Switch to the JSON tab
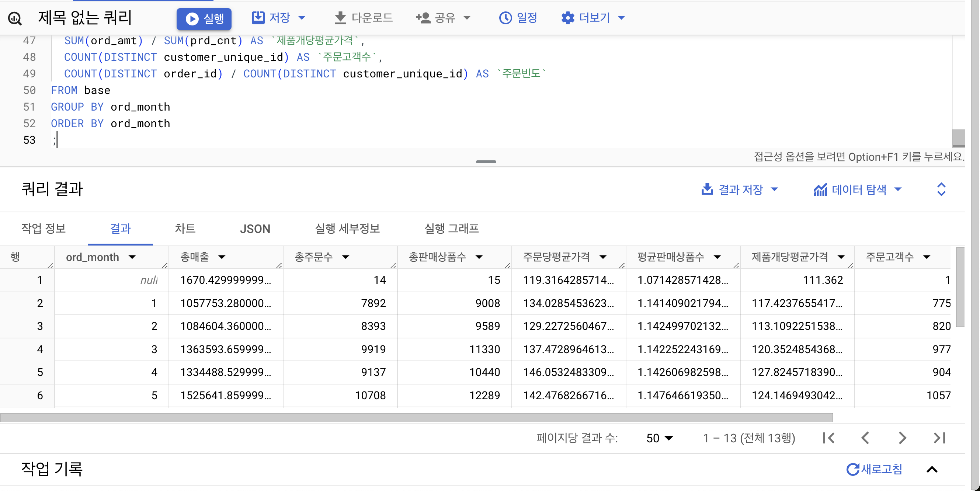 click(255, 229)
